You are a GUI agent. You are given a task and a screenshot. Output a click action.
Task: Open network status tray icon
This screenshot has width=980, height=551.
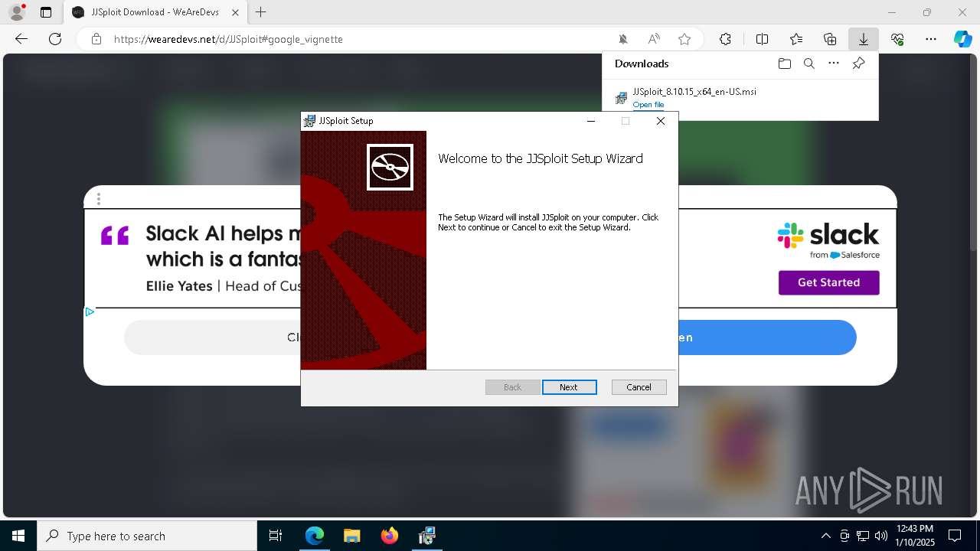863,536
